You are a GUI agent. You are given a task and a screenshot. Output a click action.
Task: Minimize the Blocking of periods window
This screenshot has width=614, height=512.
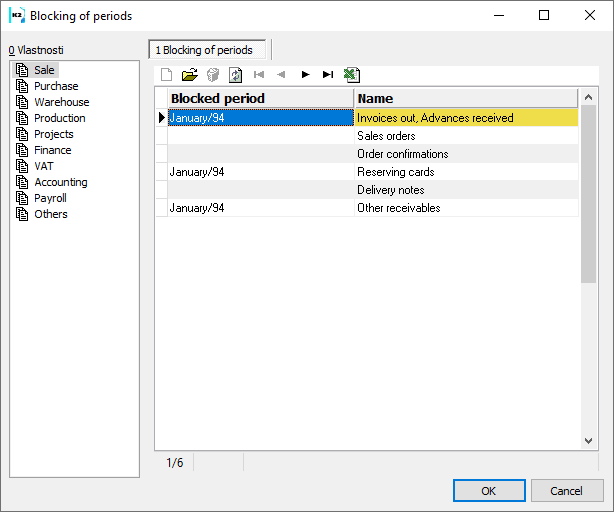(499, 16)
